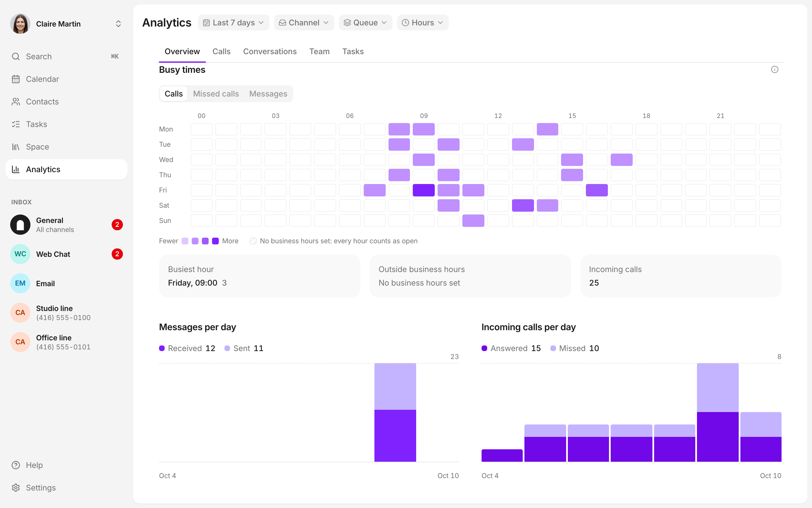This screenshot has width=812, height=508.
Task: Click the tallest messages-per-day bar
Action: [395, 413]
